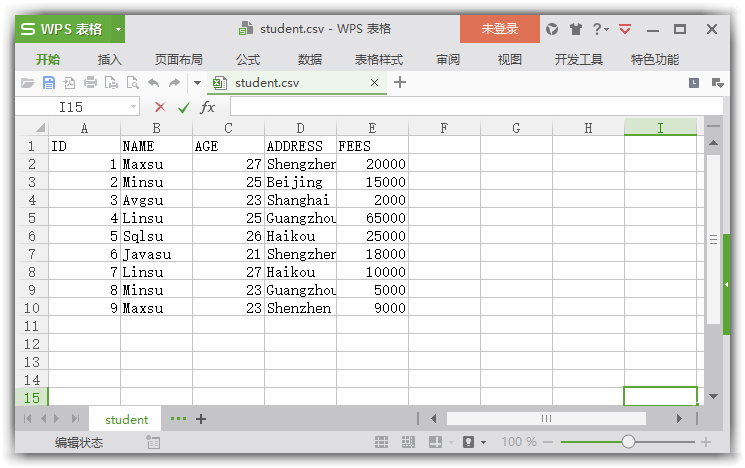Click the Save icon in quick toolbar
Screen dimensions: 745x468
tap(49, 83)
